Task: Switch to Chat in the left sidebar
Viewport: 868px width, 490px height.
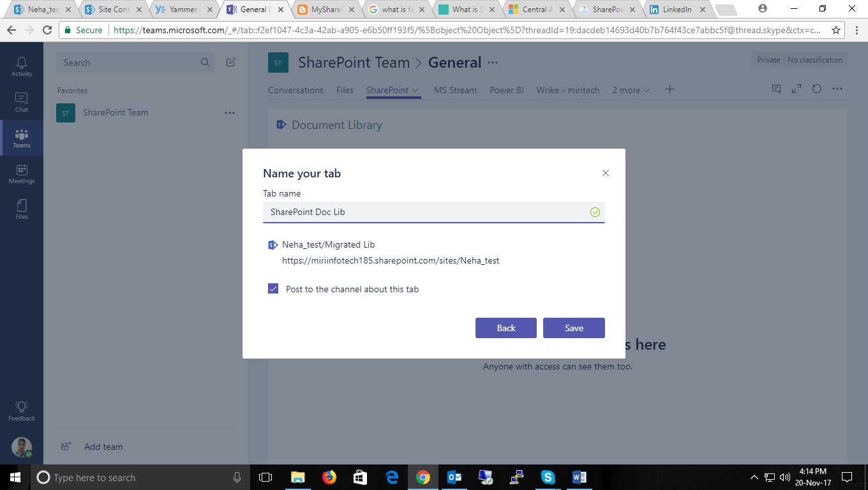Action: pos(21,102)
